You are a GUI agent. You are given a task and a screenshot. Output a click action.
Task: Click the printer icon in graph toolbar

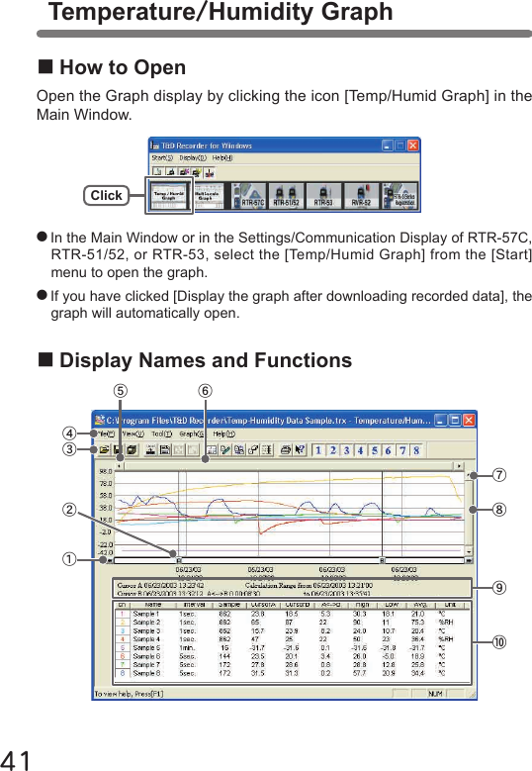coord(286,449)
